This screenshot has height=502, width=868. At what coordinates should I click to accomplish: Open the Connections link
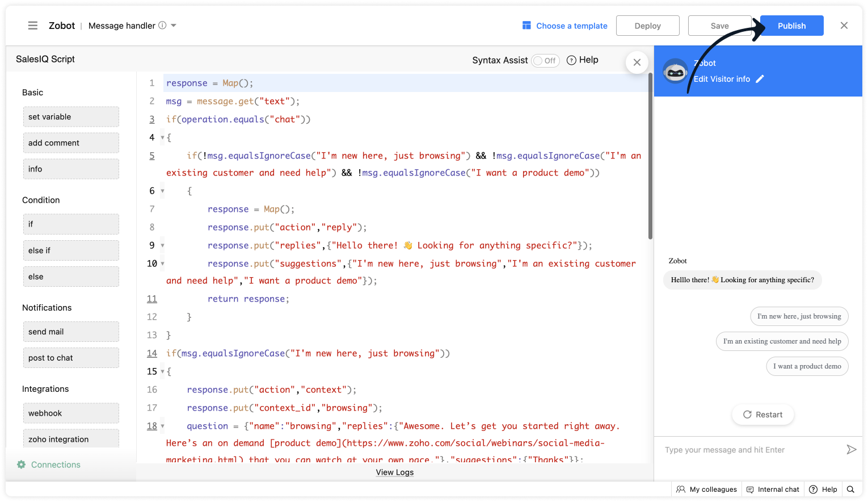56,465
